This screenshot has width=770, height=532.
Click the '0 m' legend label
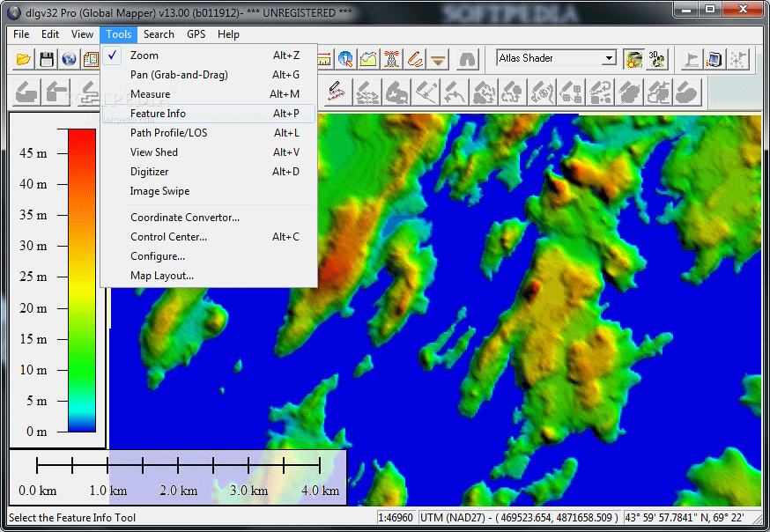(37, 432)
